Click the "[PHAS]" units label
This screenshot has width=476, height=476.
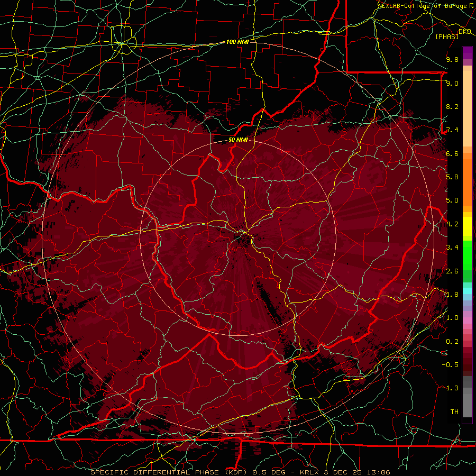click(x=447, y=37)
